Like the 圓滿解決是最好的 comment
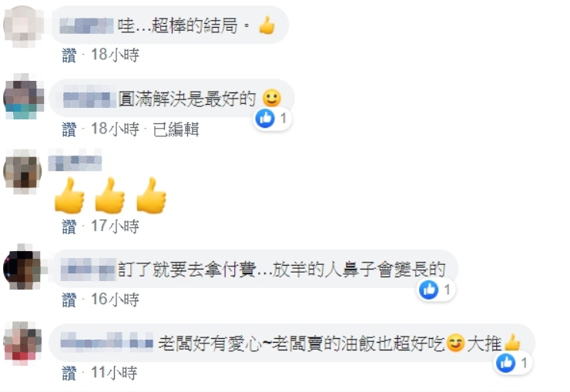The width and height of the screenshot is (570, 392). [x=69, y=129]
